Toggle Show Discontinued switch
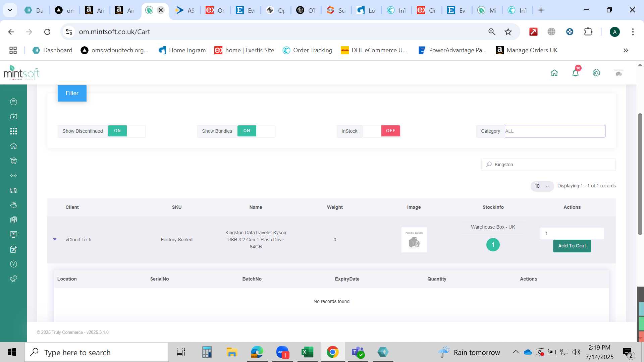The image size is (644, 362). click(126, 131)
